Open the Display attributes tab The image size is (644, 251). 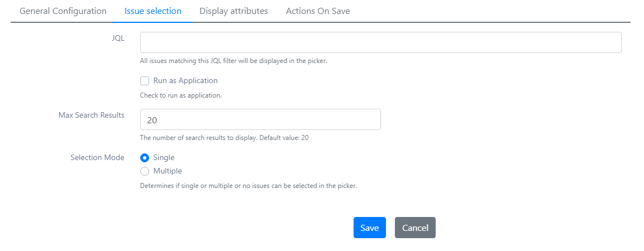tap(233, 11)
